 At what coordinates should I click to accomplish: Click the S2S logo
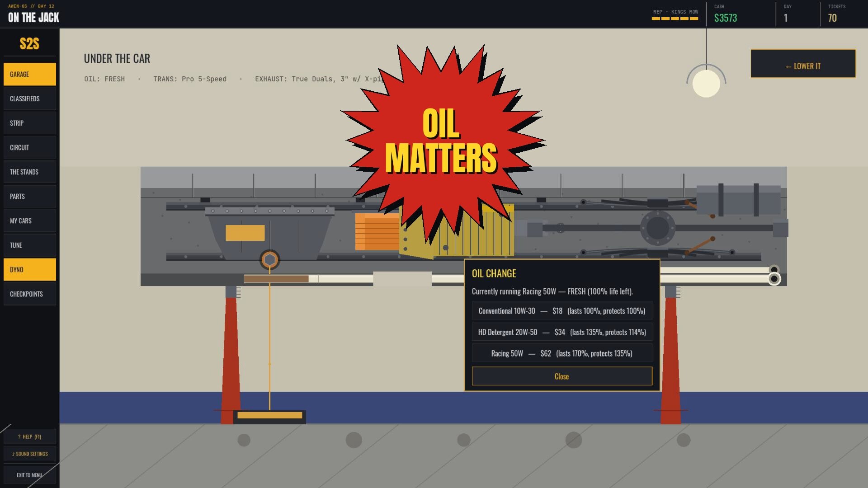click(x=29, y=44)
